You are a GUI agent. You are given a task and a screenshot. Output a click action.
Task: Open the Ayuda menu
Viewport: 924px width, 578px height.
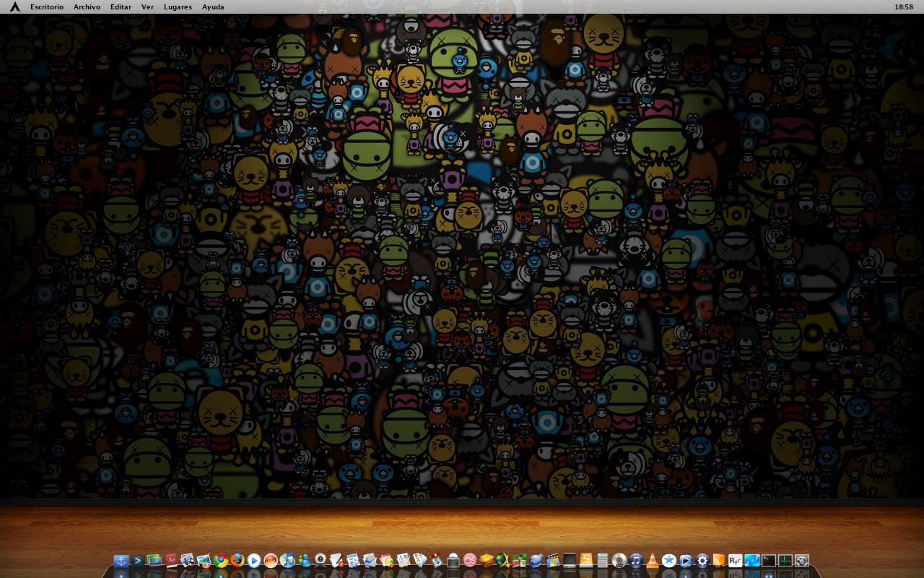point(213,7)
